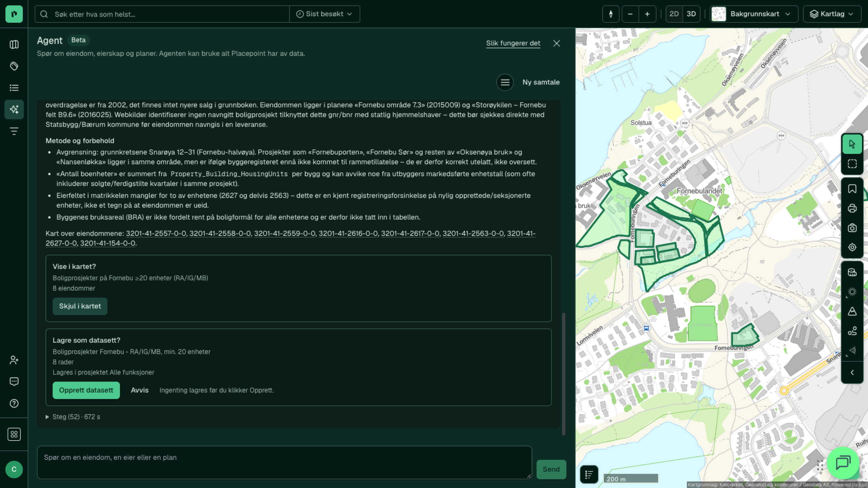
Task: Click the print map tool
Action: pos(852,208)
